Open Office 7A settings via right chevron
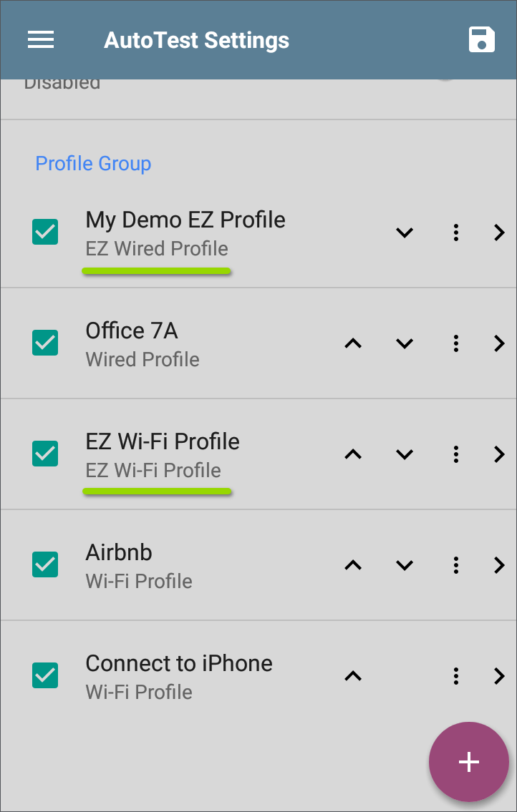The width and height of the screenshot is (517, 812). [x=500, y=343]
